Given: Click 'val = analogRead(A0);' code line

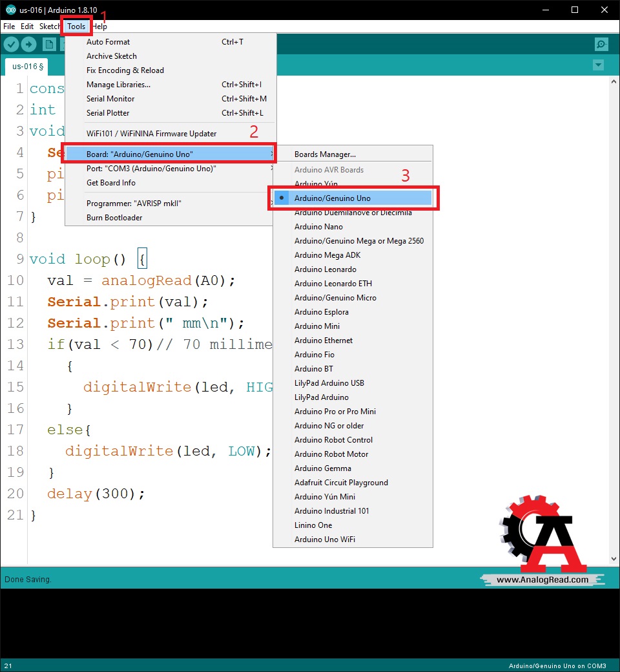Looking at the screenshot, I should tap(141, 280).
